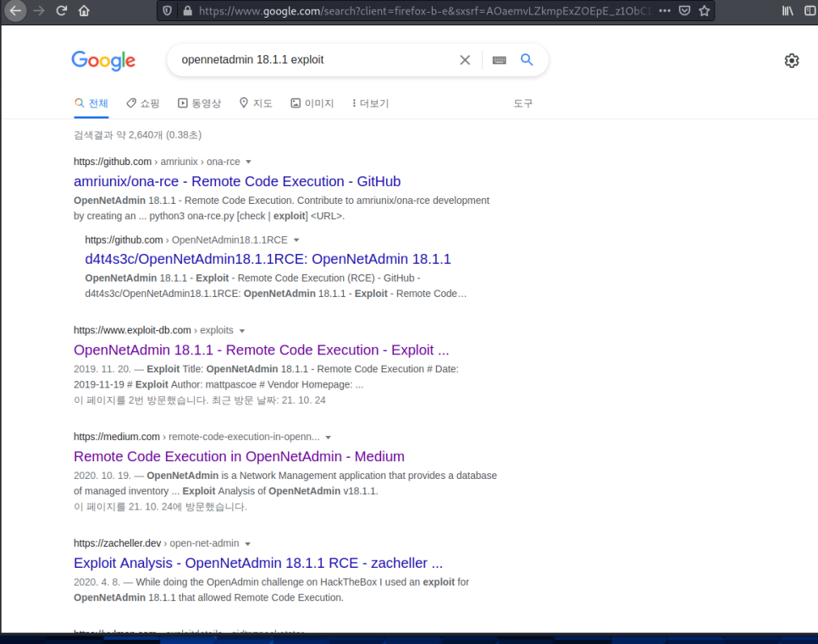Expand dropdown arrow next to exploit-db.com URL

242,331
